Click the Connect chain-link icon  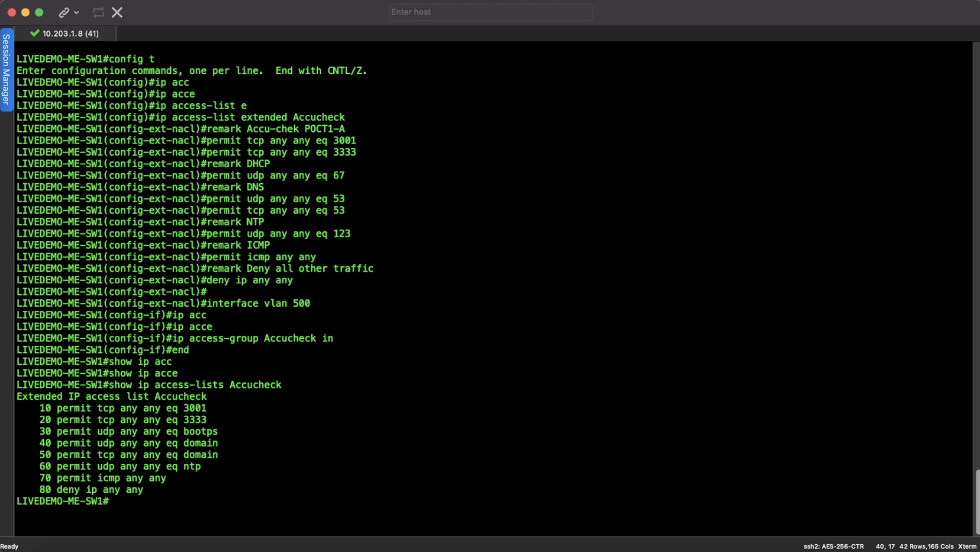tap(63, 12)
